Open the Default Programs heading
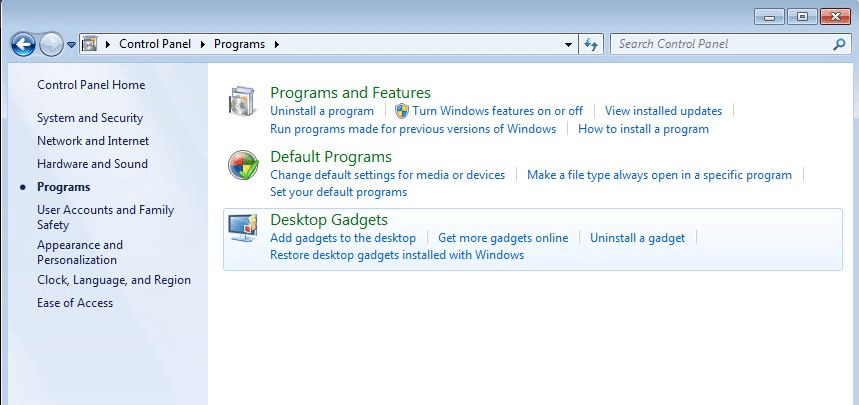Viewport: 859px width, 405px height. [331, 157]
